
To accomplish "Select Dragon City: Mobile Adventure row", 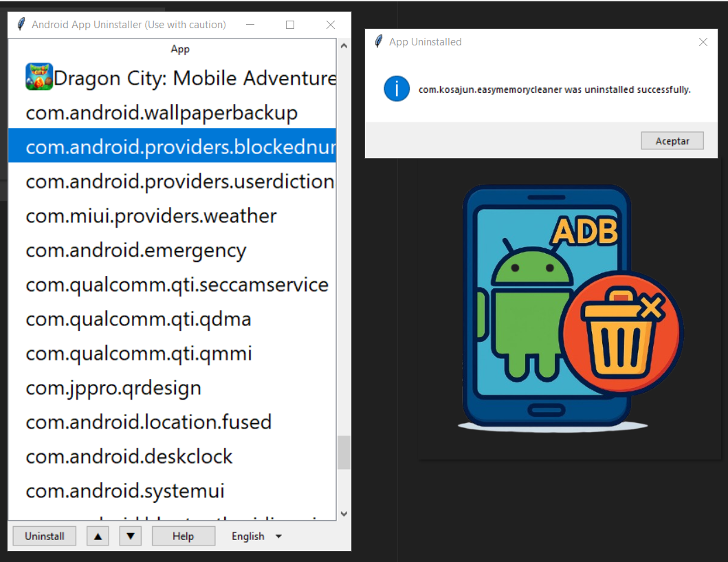I will [173, 77].
